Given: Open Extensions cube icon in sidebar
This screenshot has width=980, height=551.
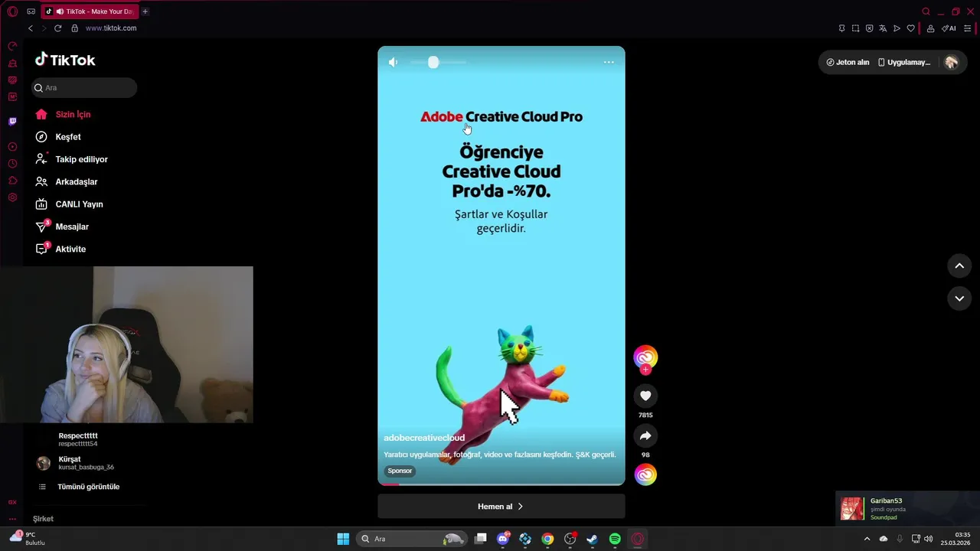Looking at the screenshot, I should (x=12, y=181).
